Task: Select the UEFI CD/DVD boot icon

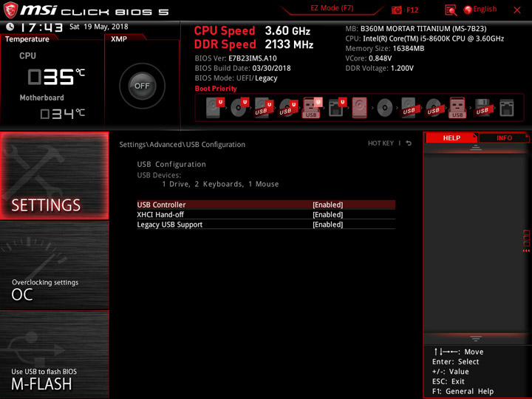Action: click(239, 107)
